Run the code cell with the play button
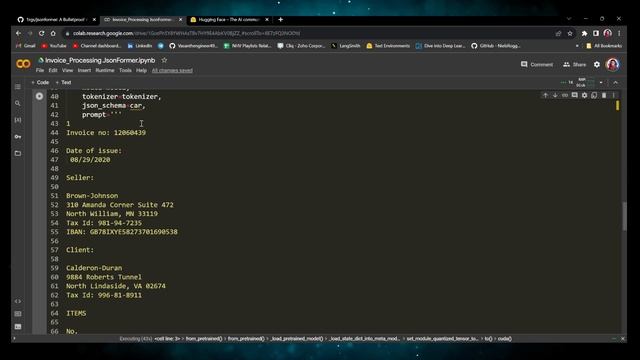 click(x=39, y=96)
